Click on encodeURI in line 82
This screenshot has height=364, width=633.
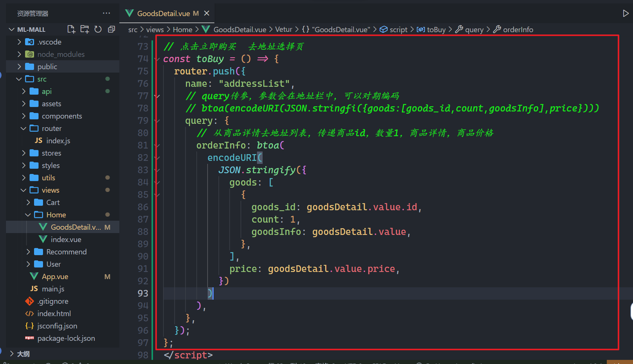[232, 157]
